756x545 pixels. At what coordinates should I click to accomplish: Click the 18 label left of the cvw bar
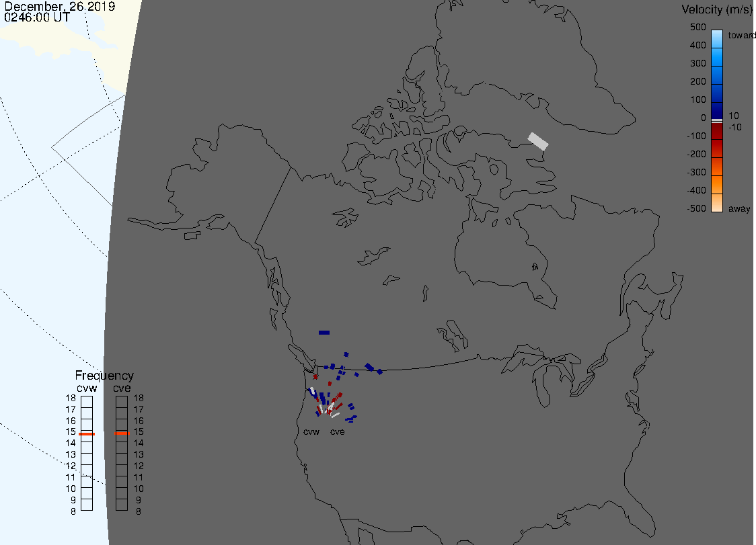(x=71, y=398)
